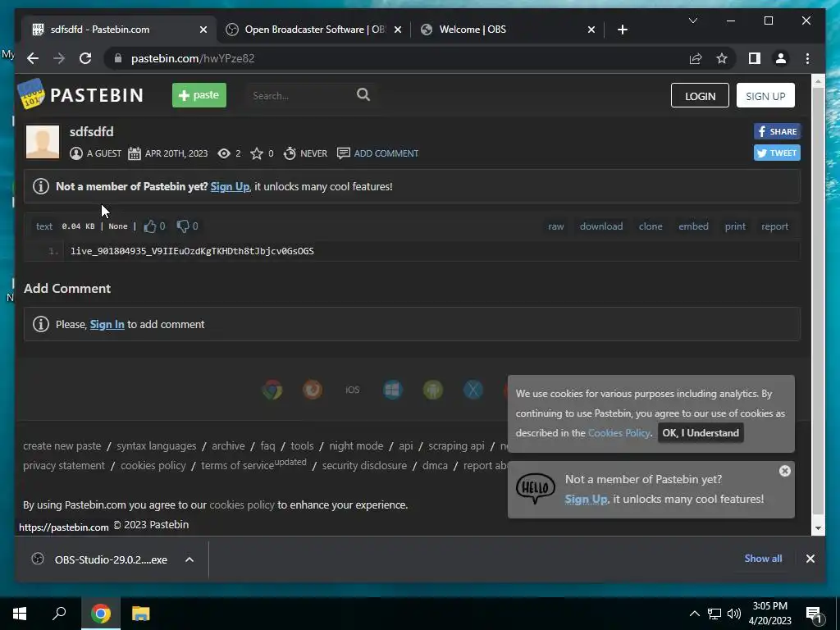Click the SIGN UP button

(x=765, y=95)
